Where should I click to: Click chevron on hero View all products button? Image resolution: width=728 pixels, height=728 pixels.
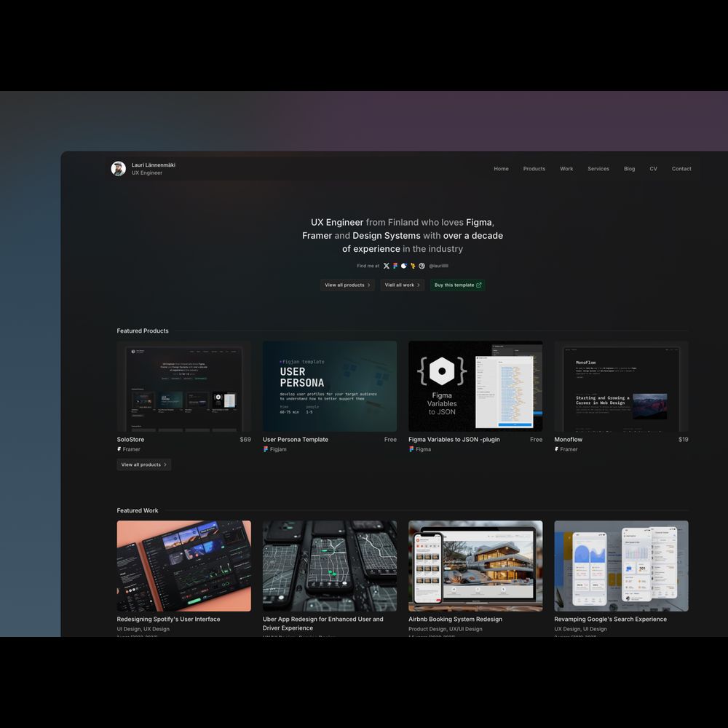(x=369, y=285)
